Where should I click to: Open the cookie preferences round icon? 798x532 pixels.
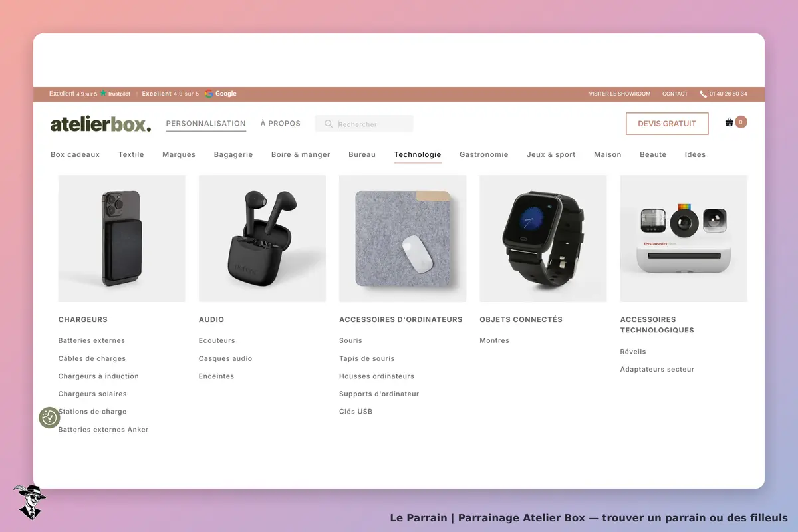(49, 418)
